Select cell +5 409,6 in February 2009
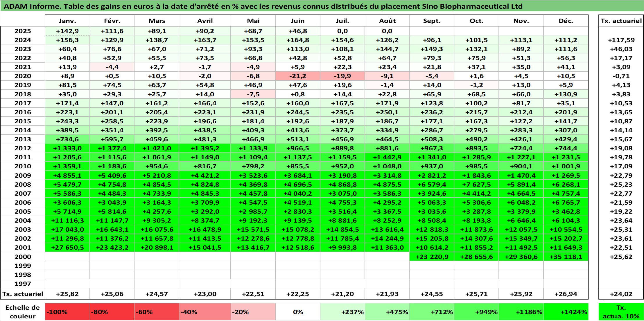 112,176
